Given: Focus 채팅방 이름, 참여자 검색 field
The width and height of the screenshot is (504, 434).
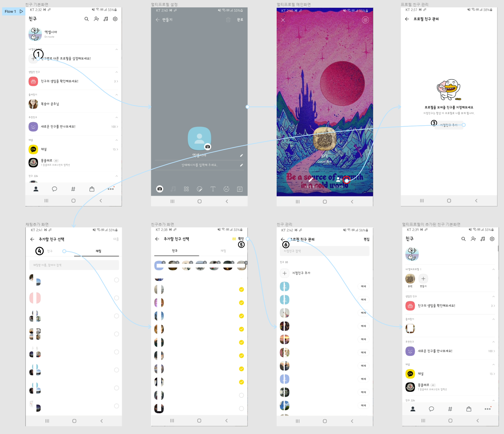Looking at the screenshot, I should pos(74,265).
